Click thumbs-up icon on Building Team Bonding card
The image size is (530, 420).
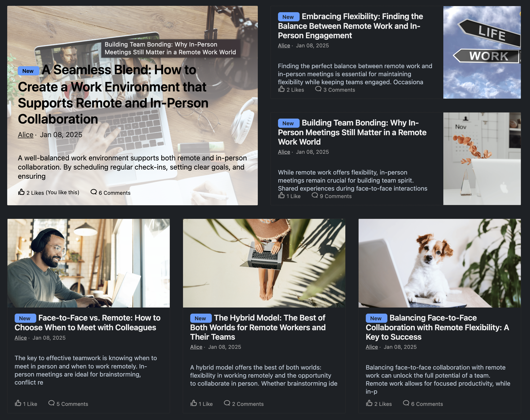[281, 195]
